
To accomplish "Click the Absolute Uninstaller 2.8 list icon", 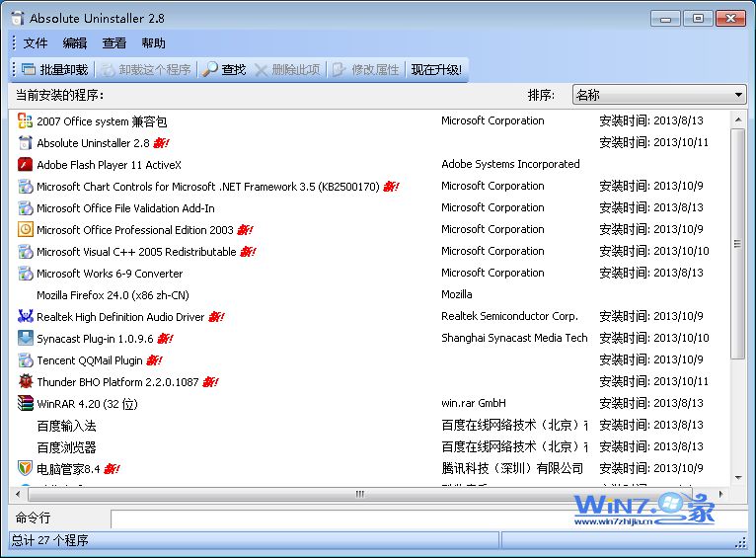I will (25, 143).
